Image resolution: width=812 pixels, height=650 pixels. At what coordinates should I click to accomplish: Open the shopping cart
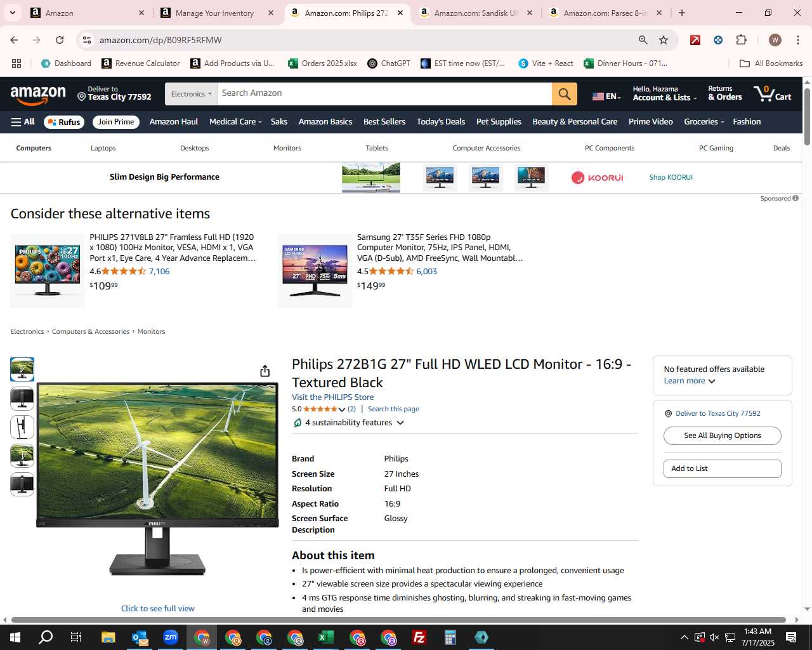pyautogui.click(x=772, y=94)
